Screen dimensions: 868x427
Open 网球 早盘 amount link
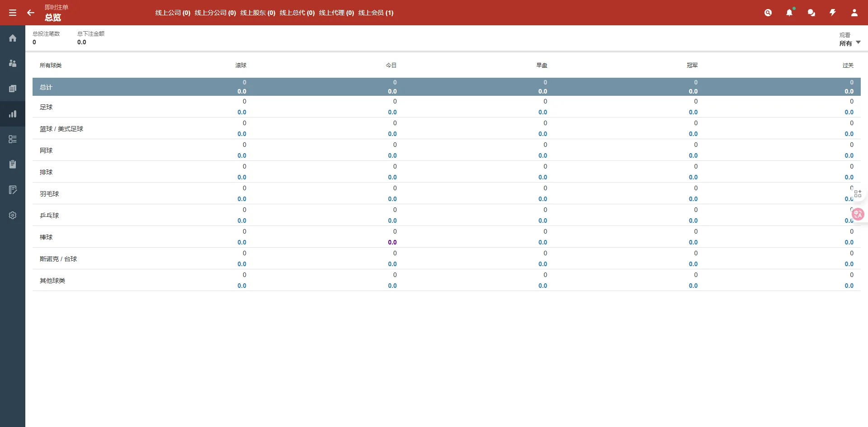tap(542, 155)
